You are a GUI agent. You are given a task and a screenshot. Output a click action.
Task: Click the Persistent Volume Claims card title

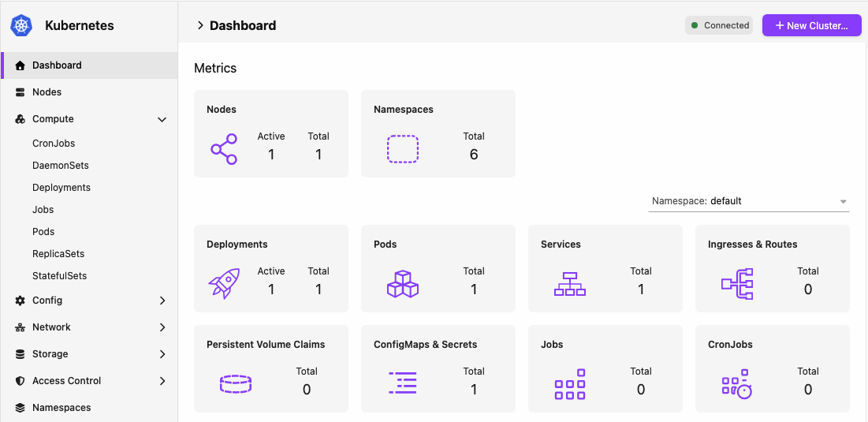(266, 345)
